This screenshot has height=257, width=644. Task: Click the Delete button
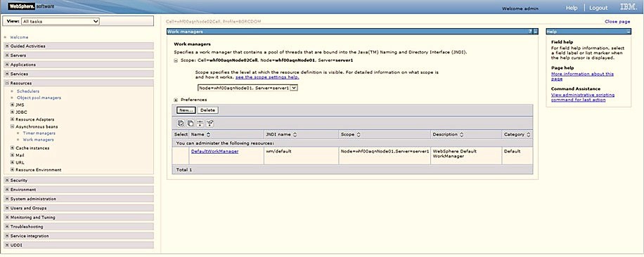click(208, 110)
